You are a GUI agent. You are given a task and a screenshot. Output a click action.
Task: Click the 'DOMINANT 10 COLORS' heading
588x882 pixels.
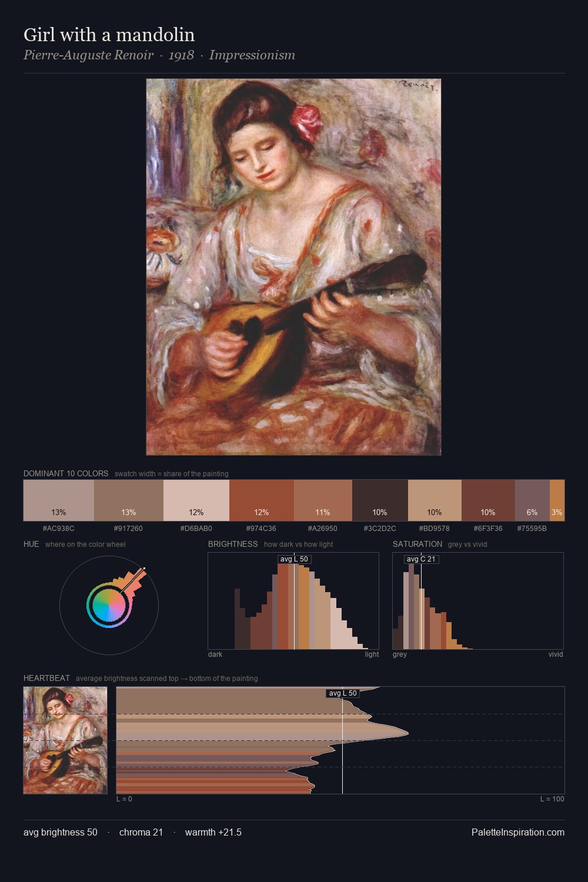point(66,473)
